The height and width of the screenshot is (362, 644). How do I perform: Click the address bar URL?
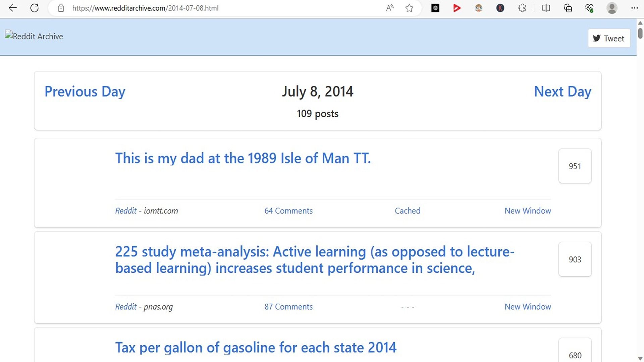(145, 8)
